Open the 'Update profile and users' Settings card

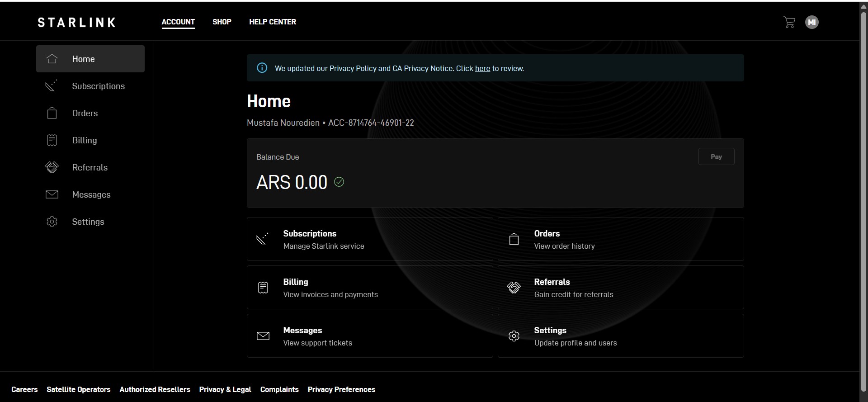621,336
